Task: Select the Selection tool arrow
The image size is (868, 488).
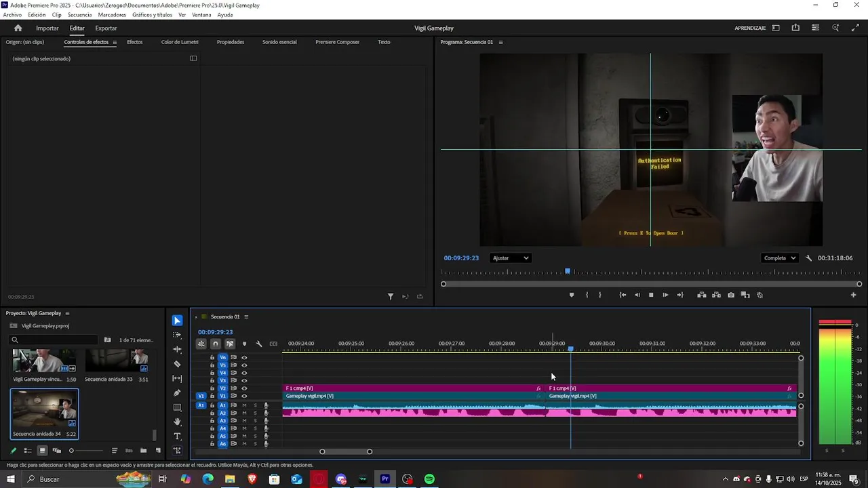Action: (177, 321)
